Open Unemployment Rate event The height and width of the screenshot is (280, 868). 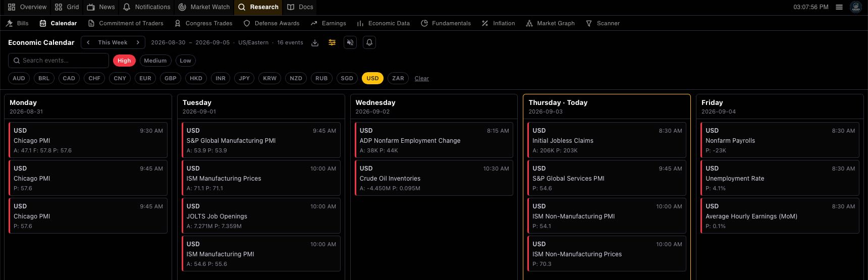780,178
